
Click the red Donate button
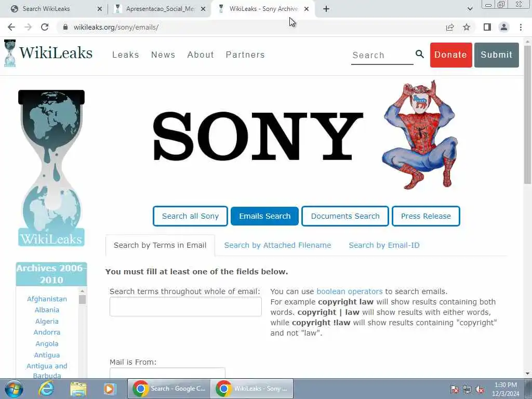[451, 55]
